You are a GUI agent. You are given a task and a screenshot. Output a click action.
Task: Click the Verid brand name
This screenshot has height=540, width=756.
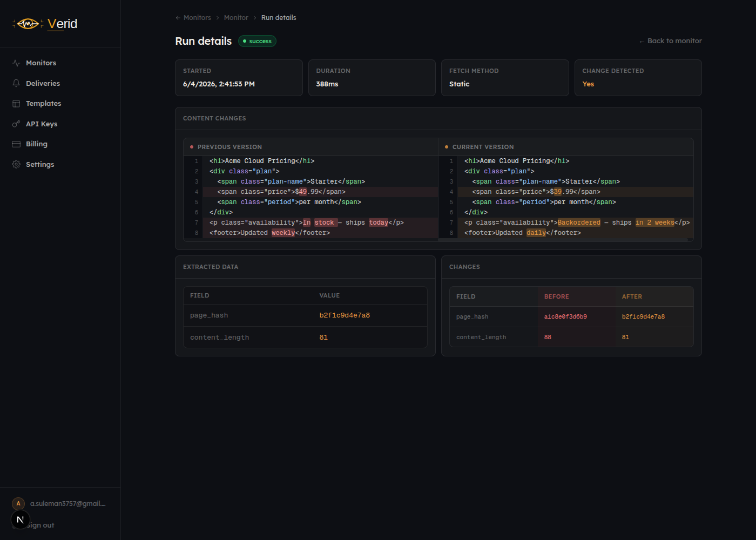click(62, 24)
